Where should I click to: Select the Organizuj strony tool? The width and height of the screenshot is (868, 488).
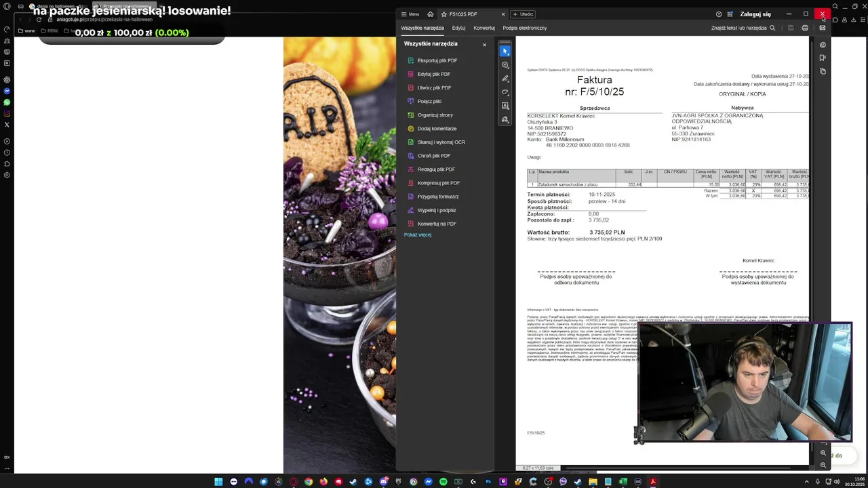point(430,115)
